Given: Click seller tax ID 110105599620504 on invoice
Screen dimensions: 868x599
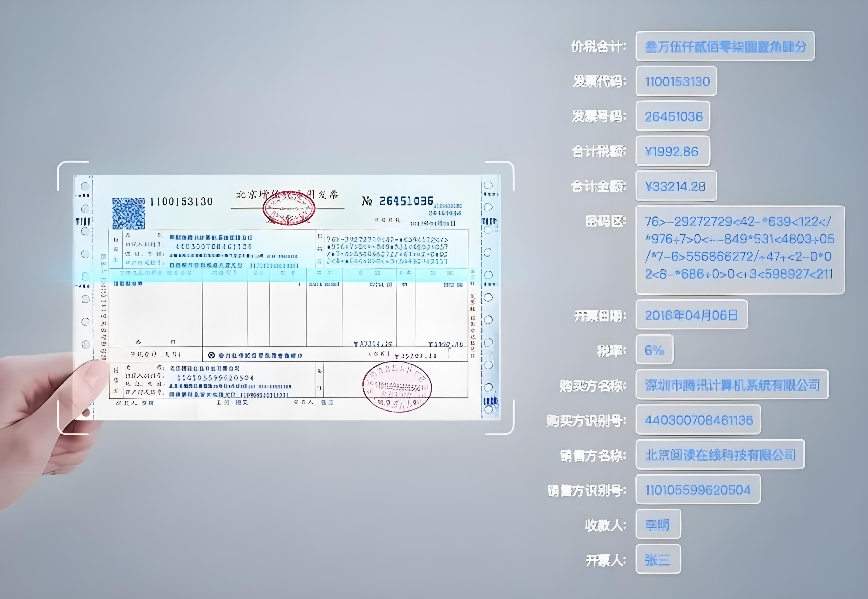Looking at the screenshot, I should 215,378.
